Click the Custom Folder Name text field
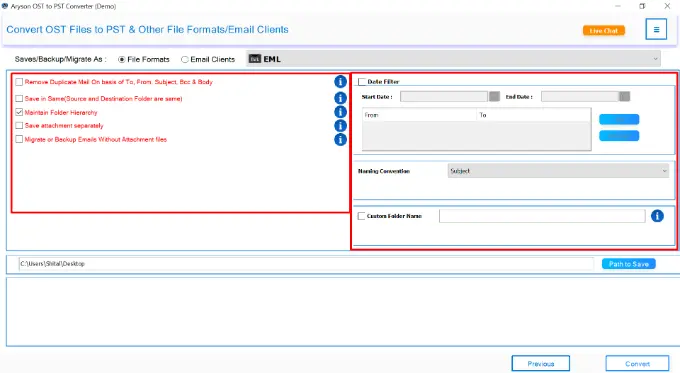 (542, 216)
